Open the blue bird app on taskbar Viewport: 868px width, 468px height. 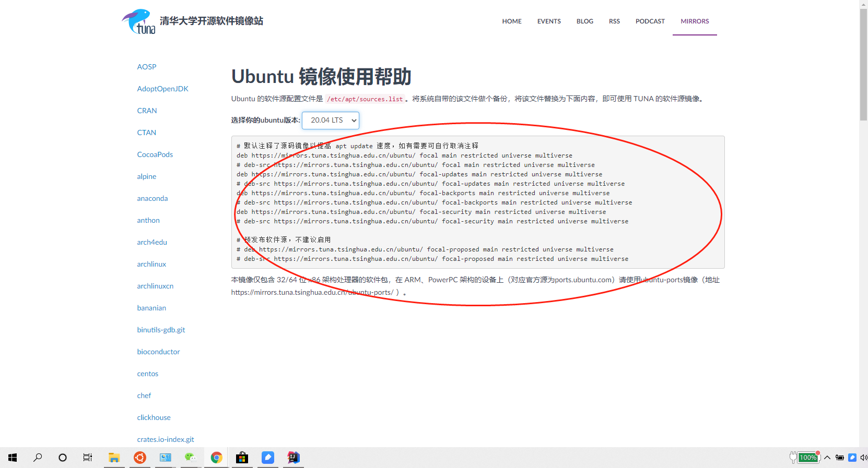tap(268, 458)
